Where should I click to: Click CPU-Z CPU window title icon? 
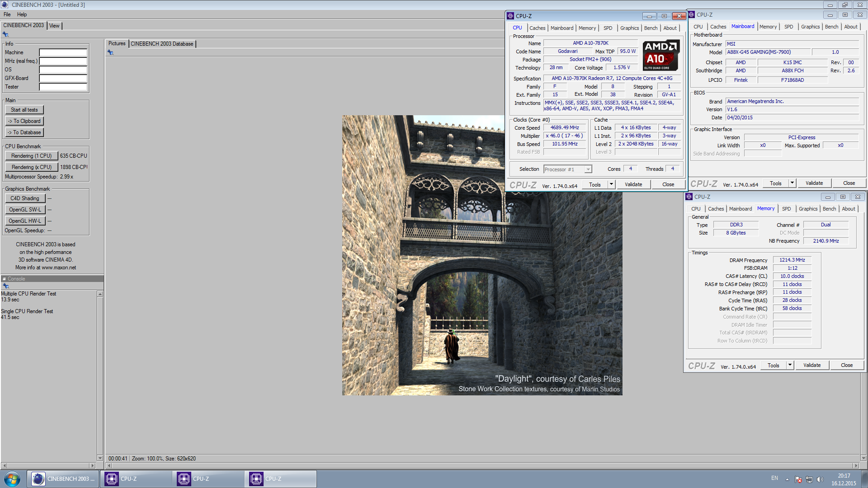pos(510,16)
